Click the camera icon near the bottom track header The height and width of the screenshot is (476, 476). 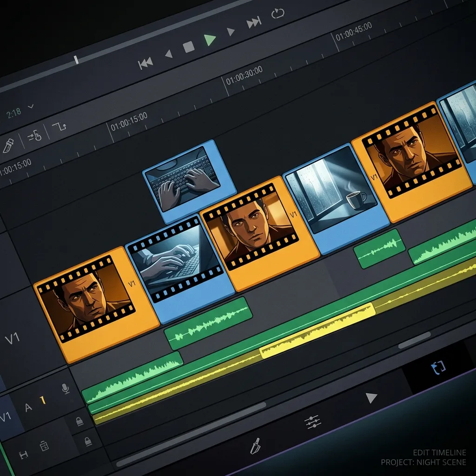pos(44,446)
